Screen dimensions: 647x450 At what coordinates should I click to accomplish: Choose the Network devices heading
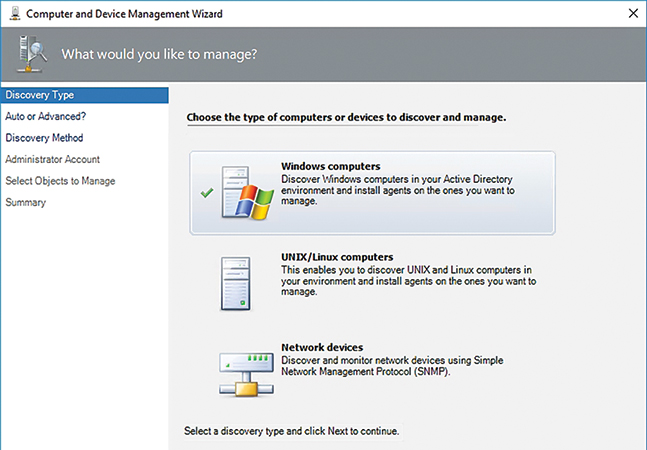click(322, 347)
